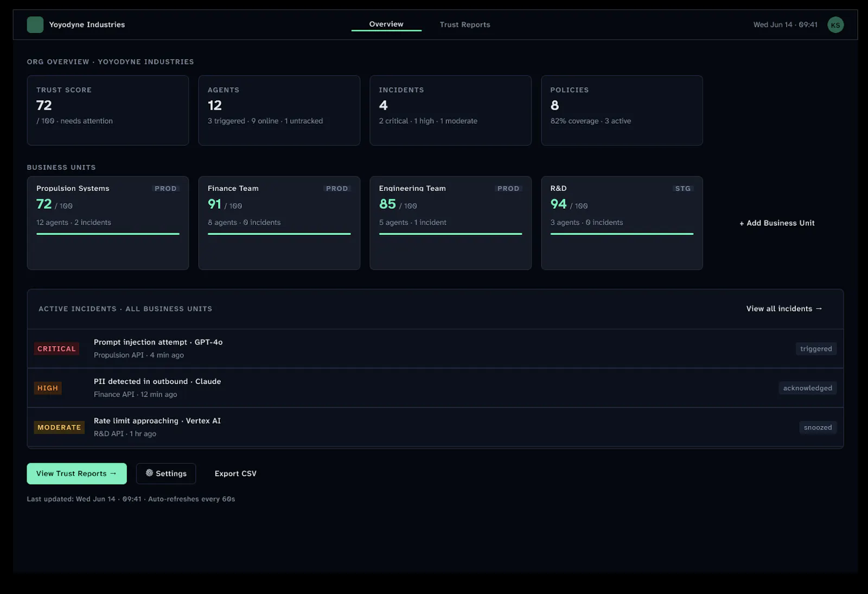Click the PROD tag on Finance Team
Image resolution: width=868 pixels, height=594 pixels.
tap(337, 188)
